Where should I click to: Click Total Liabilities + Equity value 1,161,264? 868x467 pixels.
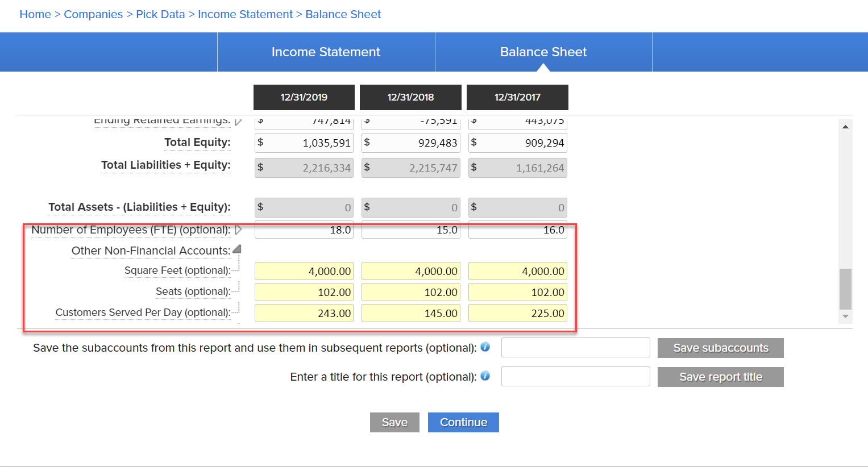click(x=518, y=168)
